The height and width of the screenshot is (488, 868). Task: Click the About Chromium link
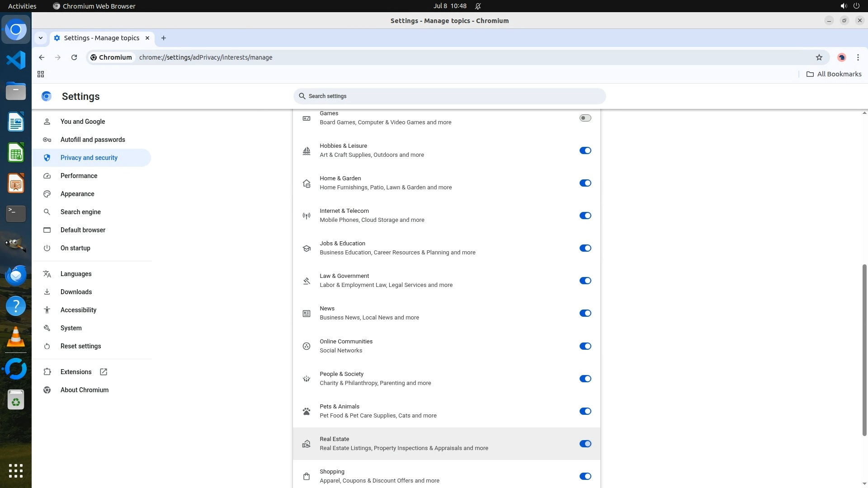84,390
